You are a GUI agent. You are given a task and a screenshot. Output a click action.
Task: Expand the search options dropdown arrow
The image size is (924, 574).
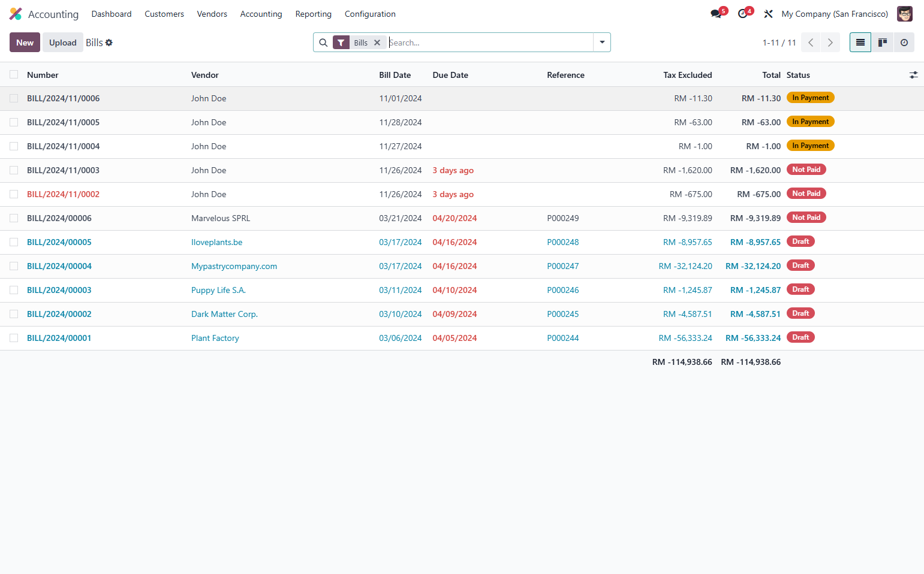(602, 43)
